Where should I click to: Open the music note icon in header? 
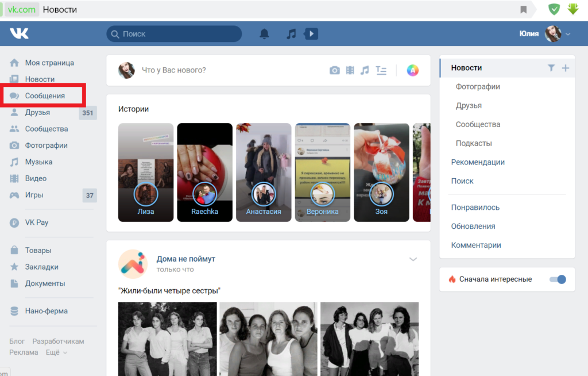tap(291, 34)
